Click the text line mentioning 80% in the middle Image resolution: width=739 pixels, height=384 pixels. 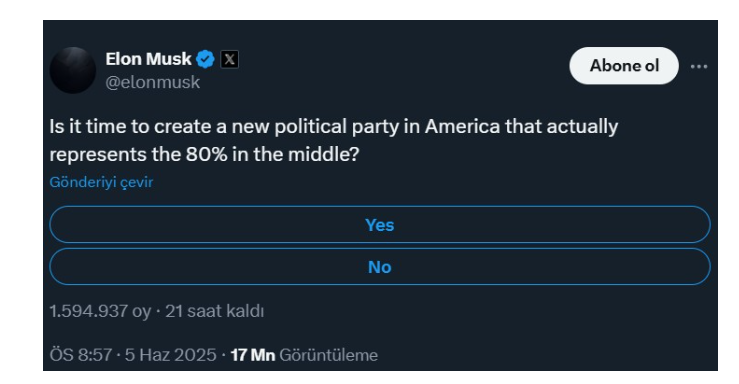(x=205, y=155)
